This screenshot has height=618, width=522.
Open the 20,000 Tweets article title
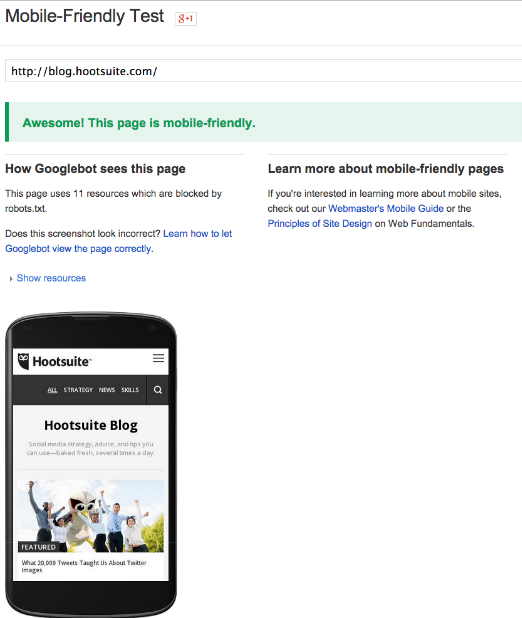coord(84,566)
